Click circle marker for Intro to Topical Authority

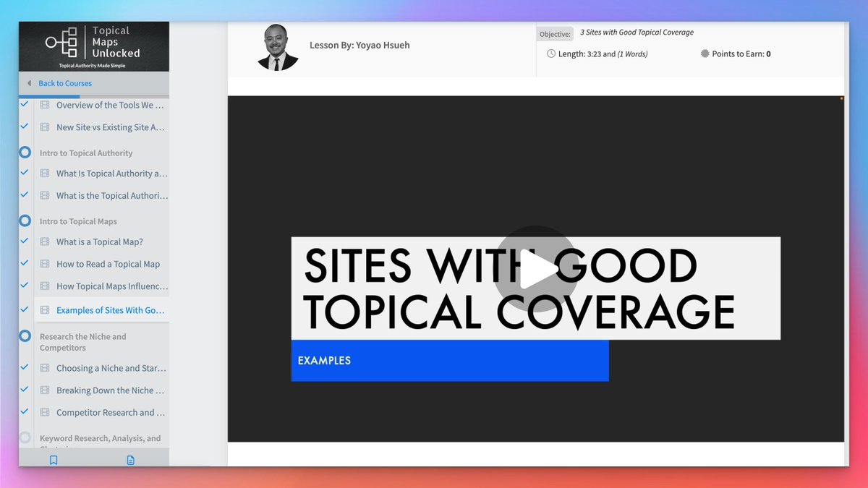pyautogui.click(x=25, y=153)
